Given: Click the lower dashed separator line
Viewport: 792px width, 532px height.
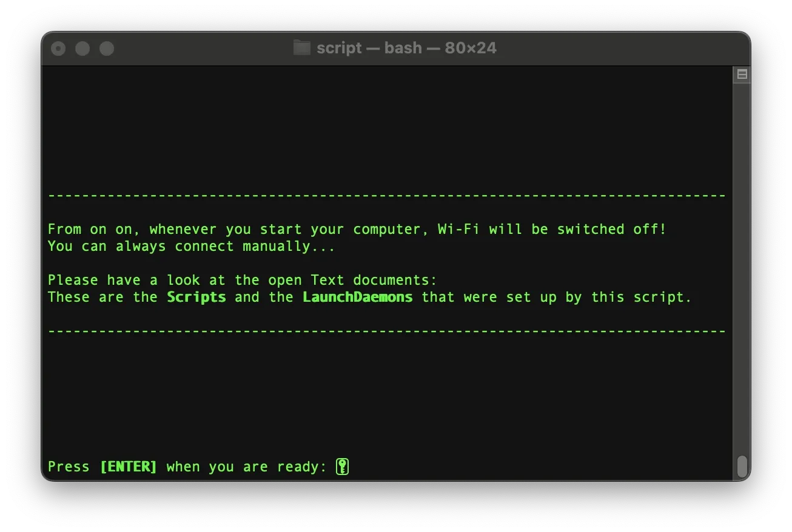Looking at the screenshot, I should (387, 331).
